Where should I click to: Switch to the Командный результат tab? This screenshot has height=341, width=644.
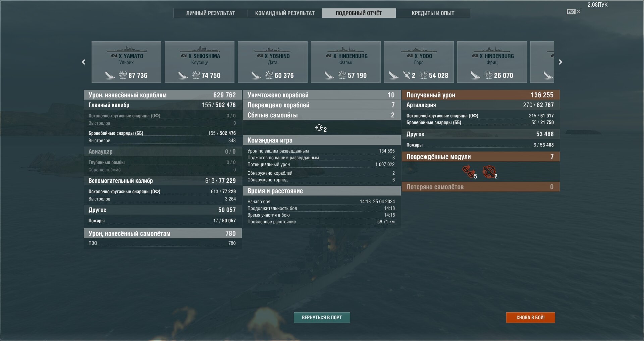pyautogui.click(x=285, y=13)
